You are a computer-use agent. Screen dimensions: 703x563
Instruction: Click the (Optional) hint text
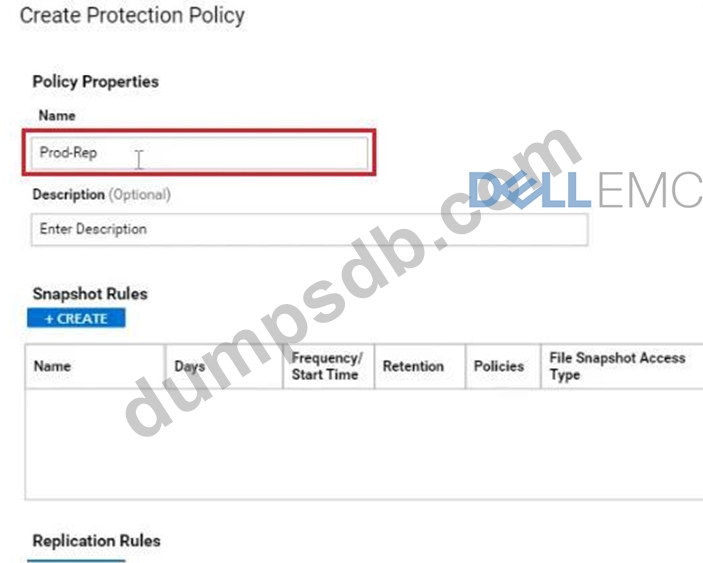(140, 195)
